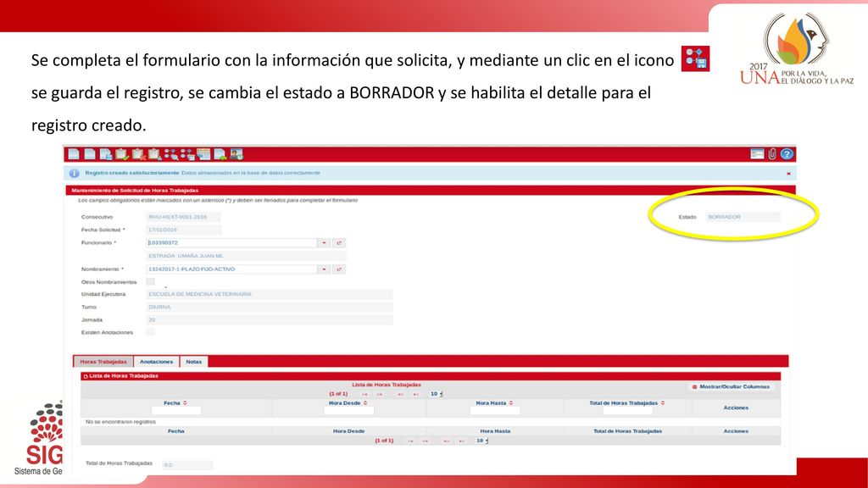Click the 'No se encontraron registros' row
Screen dimensions: 868x488
tap(431, 422)
